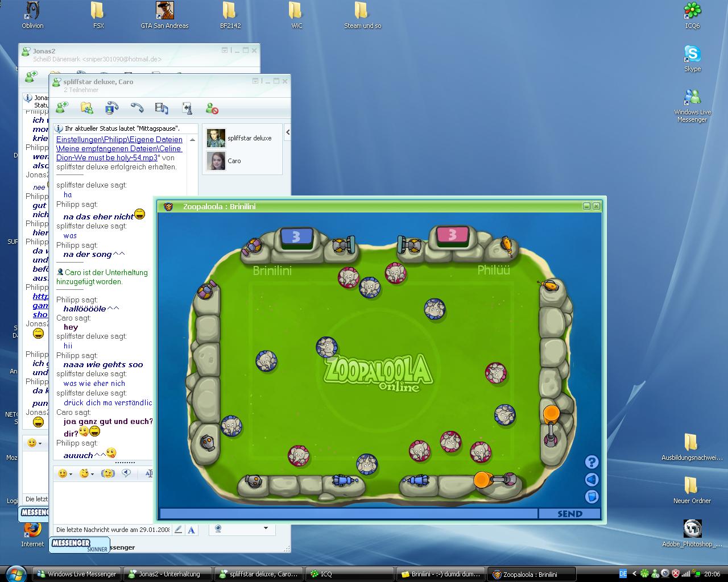Open the emoticon smiley dropdown in chat
This screenshot has height=582, width=728.
pyautogui.click(x=65, y=473)
